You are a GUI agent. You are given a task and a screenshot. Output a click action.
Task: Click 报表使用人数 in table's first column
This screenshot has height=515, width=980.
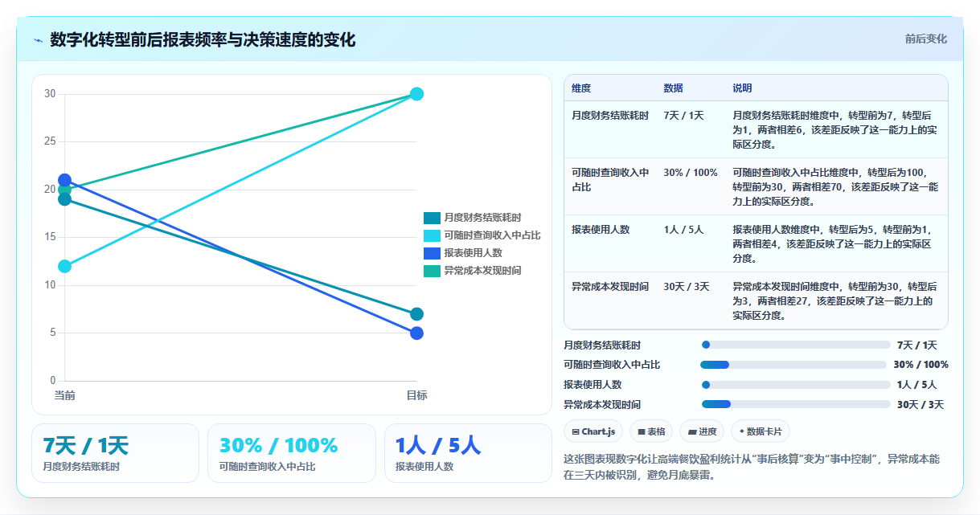pyautogui.click(x=601, y=230)
